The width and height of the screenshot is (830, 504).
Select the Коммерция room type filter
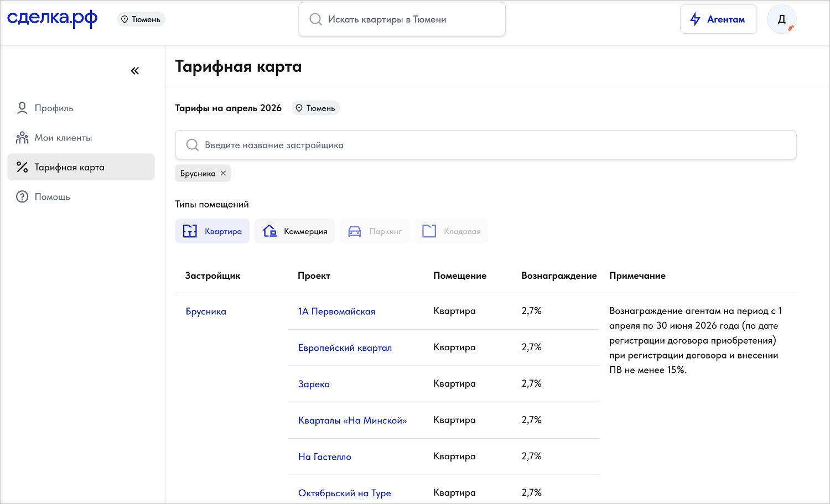(x=294, y=231)
